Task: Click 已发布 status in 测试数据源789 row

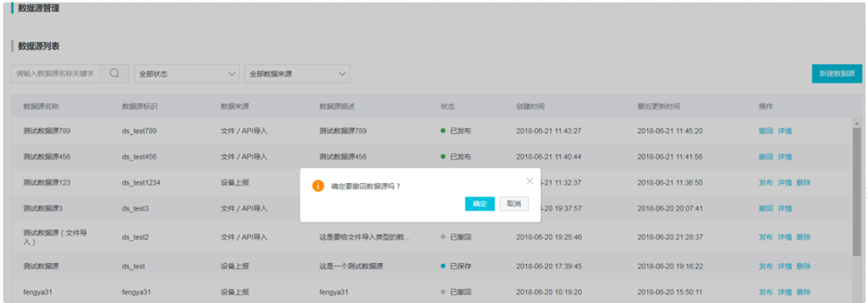Action: 456,132
